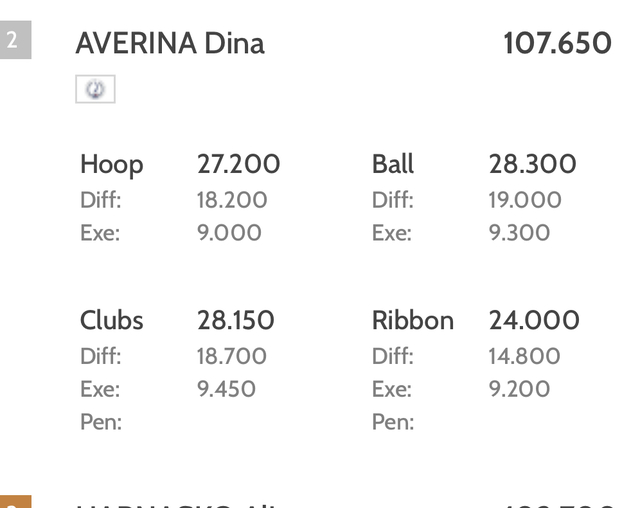Open AVERINA Dina athlete name

(x=170, y=43)
